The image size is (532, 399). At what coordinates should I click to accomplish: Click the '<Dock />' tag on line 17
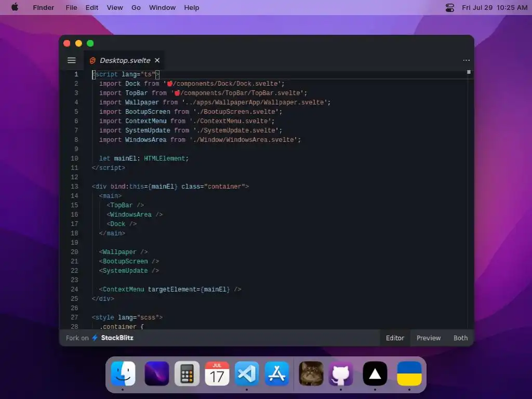[122, 224]
